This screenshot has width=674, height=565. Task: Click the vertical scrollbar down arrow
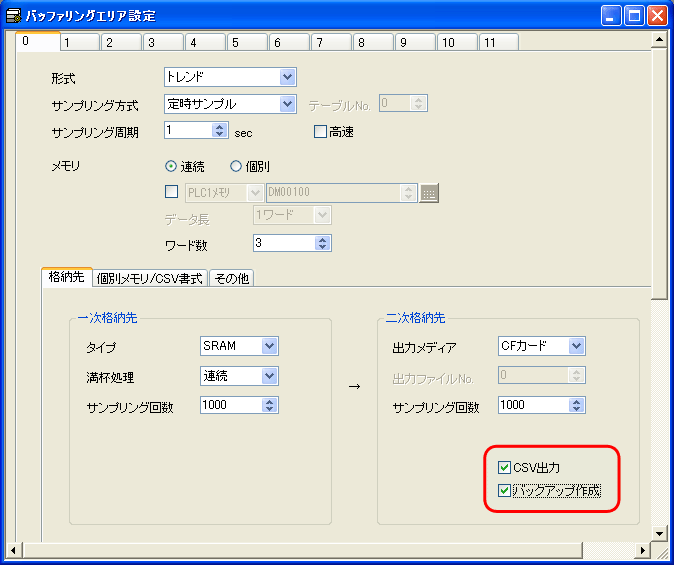tap(659, 533)
